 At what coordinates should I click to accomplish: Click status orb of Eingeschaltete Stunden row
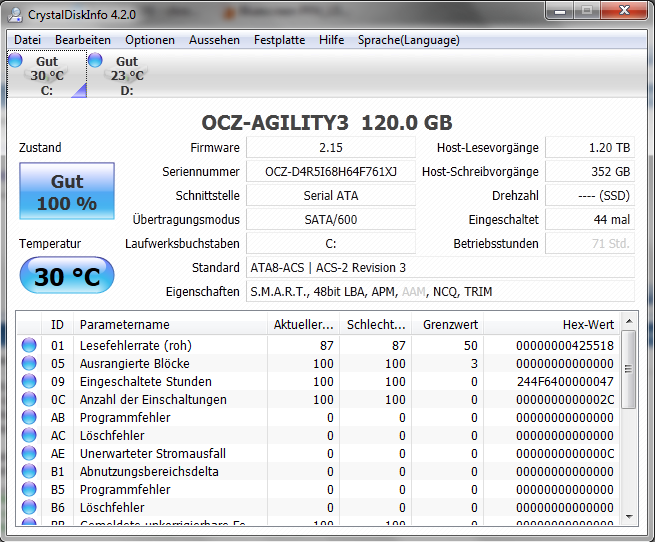(29, 382)
